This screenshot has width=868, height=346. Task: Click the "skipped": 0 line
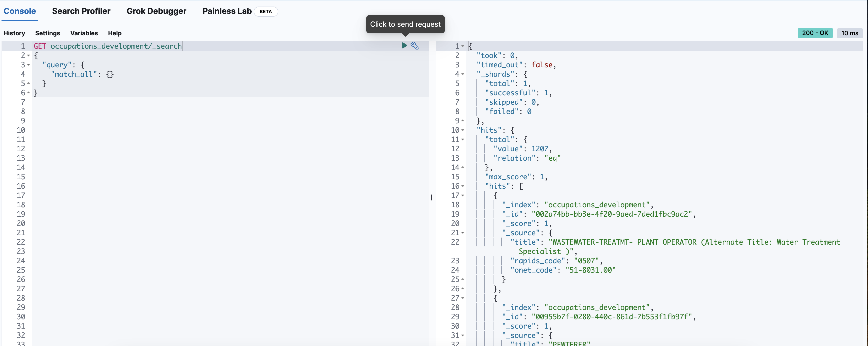click(x=512, y=102)
